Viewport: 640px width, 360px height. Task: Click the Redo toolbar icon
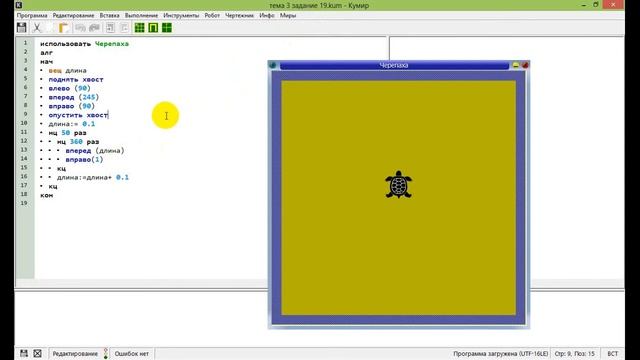point(94,27)
